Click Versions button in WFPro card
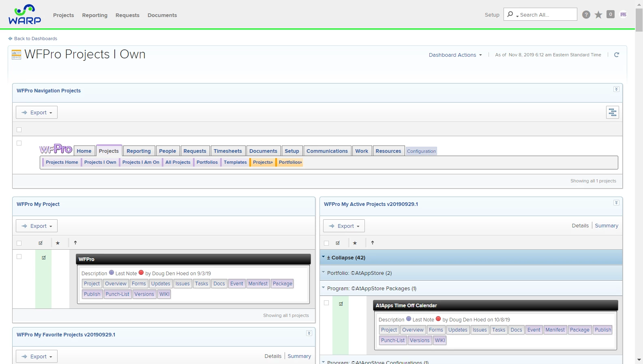The width and height of the screenshot is (643, 364). coord(144,294)
